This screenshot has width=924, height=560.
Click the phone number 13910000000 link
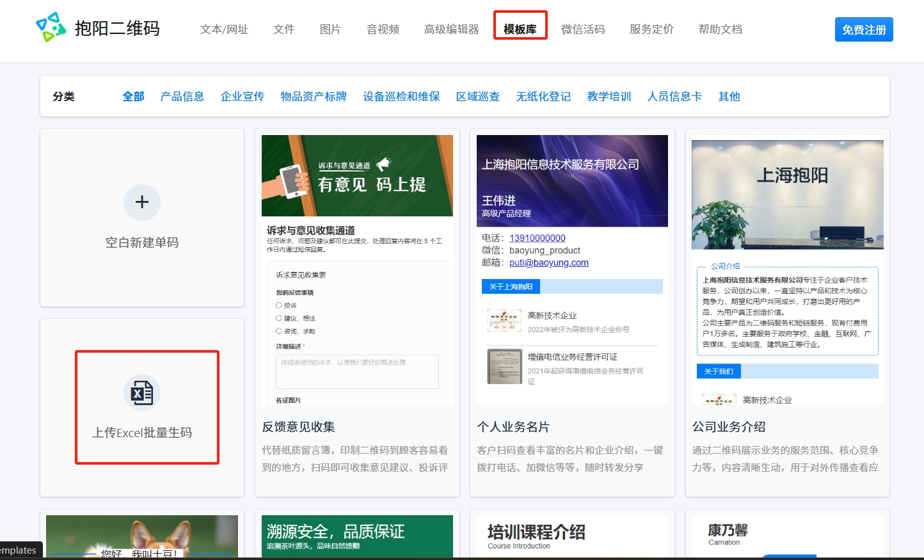537,238
